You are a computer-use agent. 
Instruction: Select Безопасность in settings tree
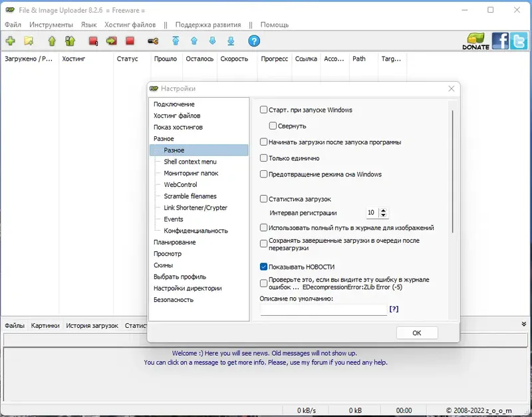[x=174, y=301]
